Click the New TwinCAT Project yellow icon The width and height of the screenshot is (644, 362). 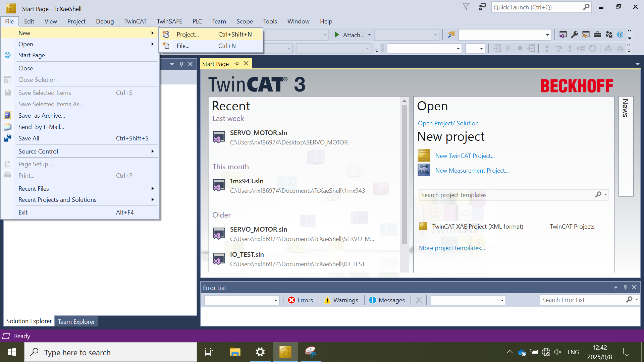point(424,156)
